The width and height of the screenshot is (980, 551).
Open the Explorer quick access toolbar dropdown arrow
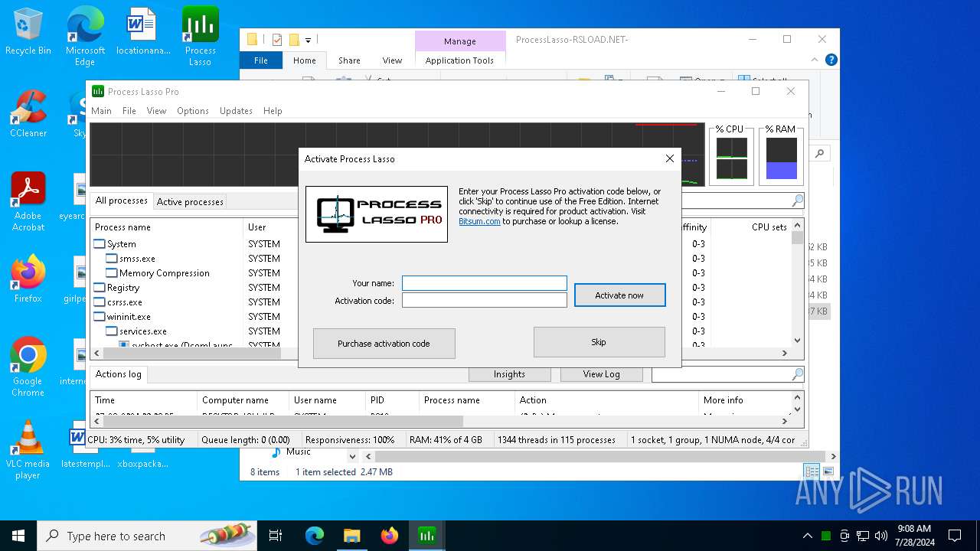[308, 40]
